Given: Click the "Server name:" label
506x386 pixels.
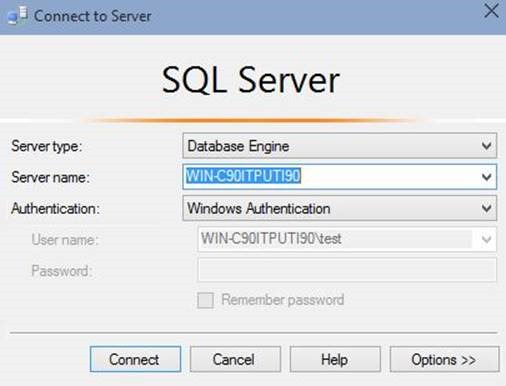Looking at the screenshot, I should [x=51, y=177].
